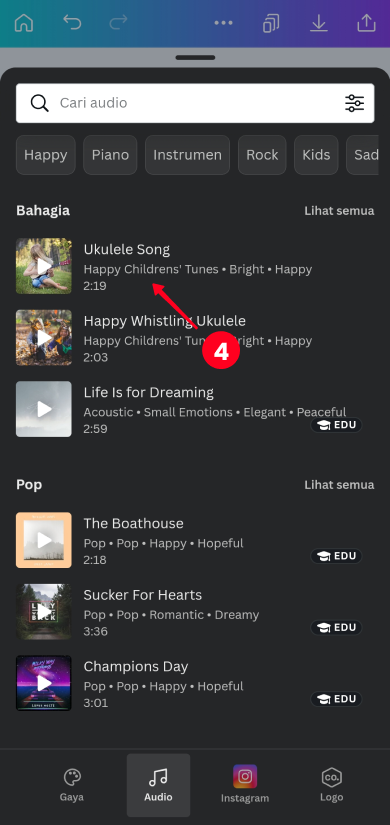Switch to the Gaya tab
Viewport: 390px width, 825px height.
coord(72,785)
